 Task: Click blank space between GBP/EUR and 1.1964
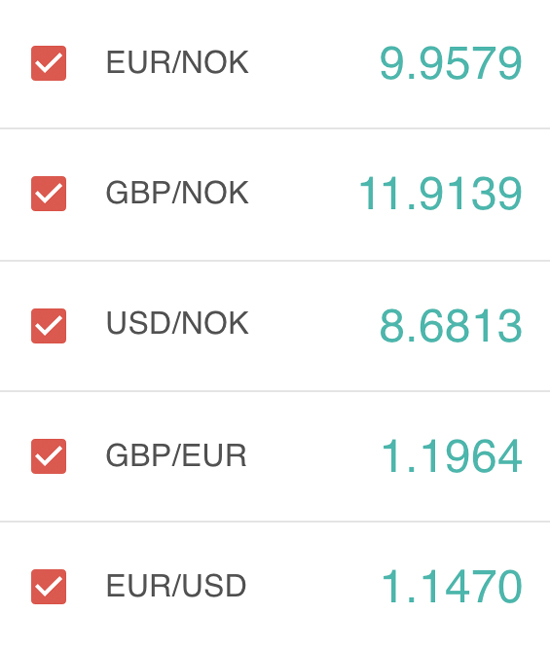point(314,456)
